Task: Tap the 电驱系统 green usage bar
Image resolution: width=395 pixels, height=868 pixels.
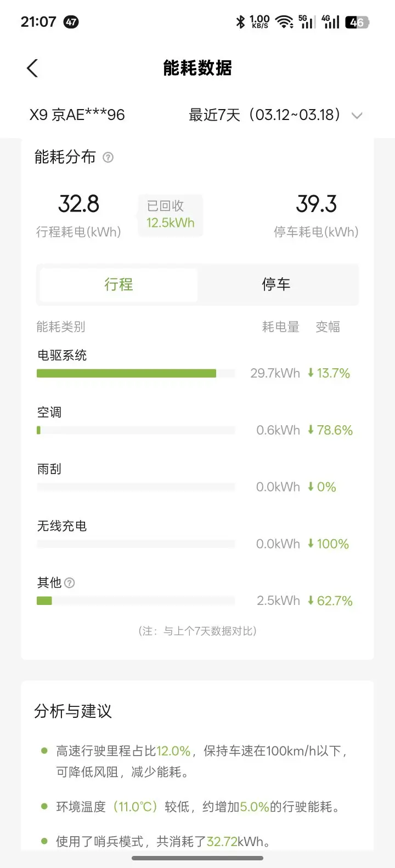Action: 126,374
